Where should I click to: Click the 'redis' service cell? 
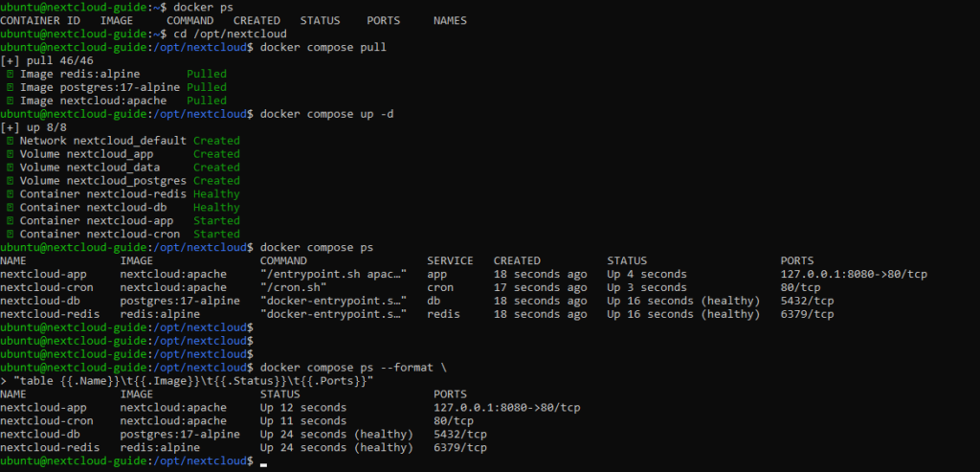(444, 314)
